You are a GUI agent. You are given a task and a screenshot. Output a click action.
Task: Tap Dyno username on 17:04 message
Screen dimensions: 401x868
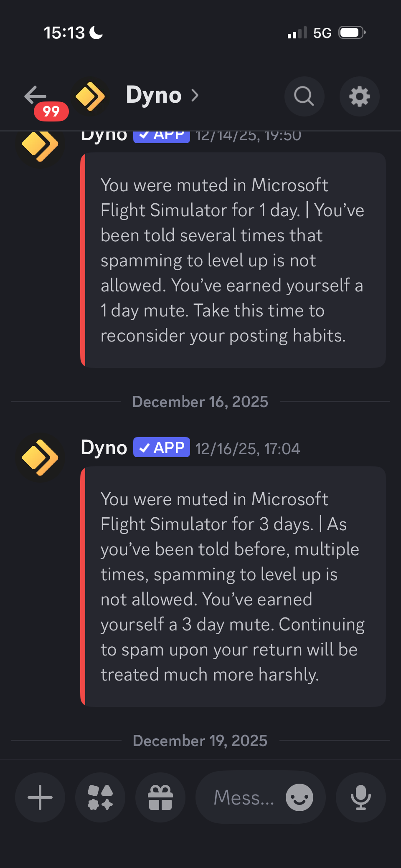pyautogui.click(x=104, y=448)
